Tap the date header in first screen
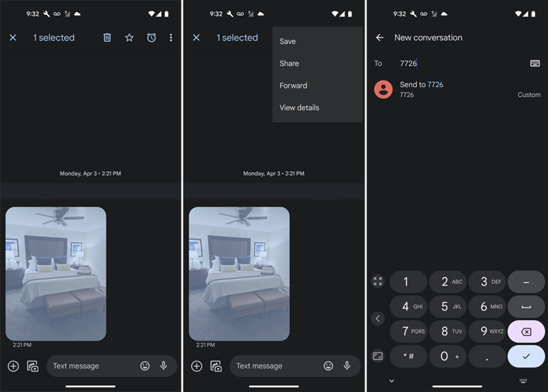Image resolution: width=548 pixels, height=392 pixels. click(91, 173)
